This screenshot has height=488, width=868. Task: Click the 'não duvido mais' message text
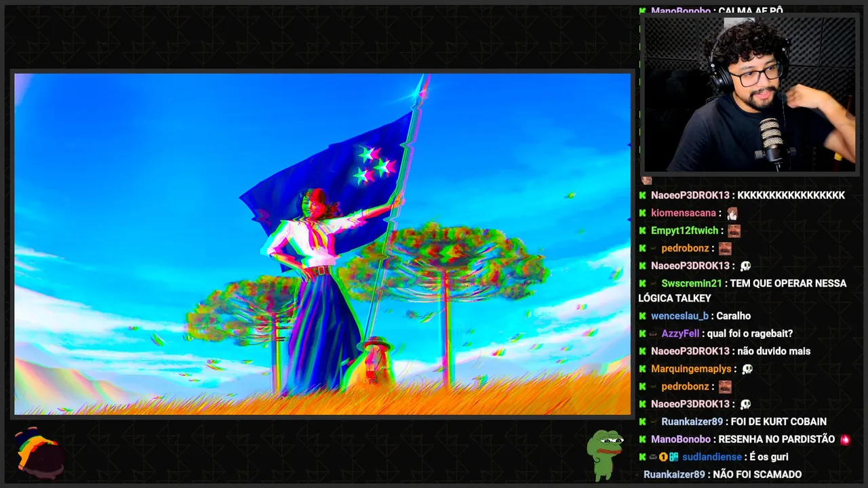[774, 351]
